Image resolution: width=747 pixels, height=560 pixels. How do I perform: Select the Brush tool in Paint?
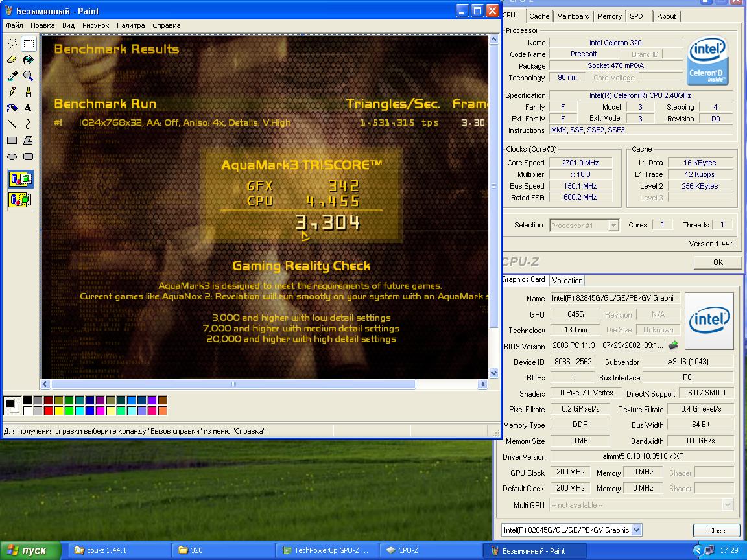pos(29,92)
